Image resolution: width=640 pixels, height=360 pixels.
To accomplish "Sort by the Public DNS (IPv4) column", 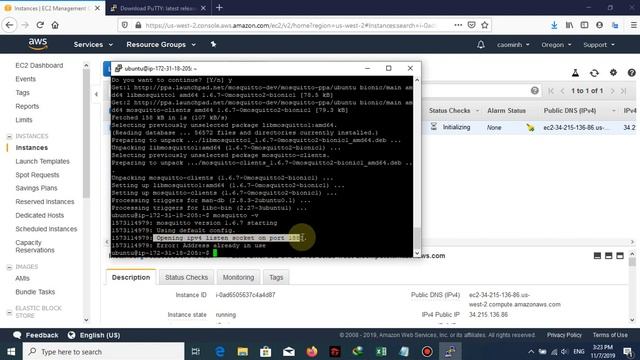I will 579,111.
